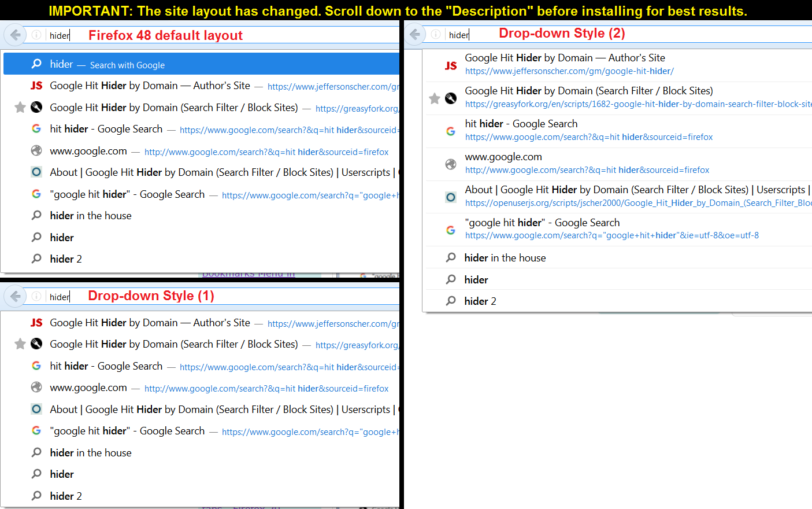The width and height of the screenshot is (812, 509).
Task: Click JS icon on Author's Site row, default layout
Action: (x=36, y=86)
